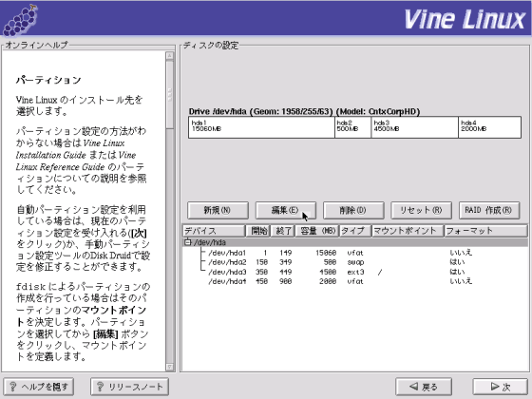
Task: Click the パーティション help heading
Action: tap(48, 80)
